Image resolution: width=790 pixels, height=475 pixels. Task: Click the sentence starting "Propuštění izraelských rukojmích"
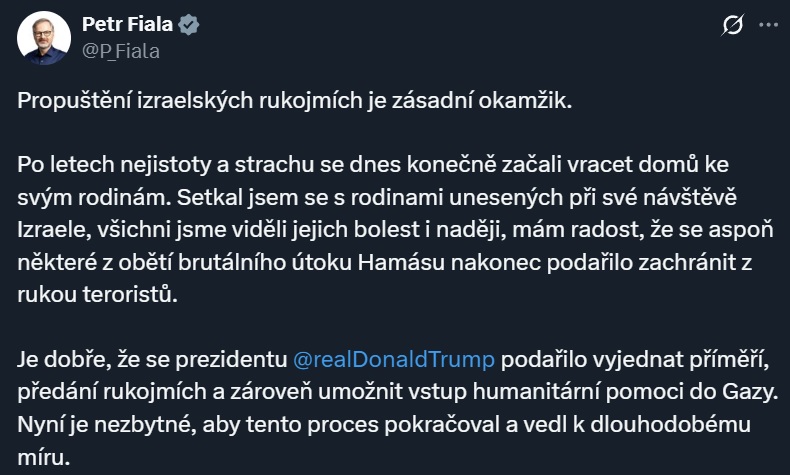pos(297,102)
